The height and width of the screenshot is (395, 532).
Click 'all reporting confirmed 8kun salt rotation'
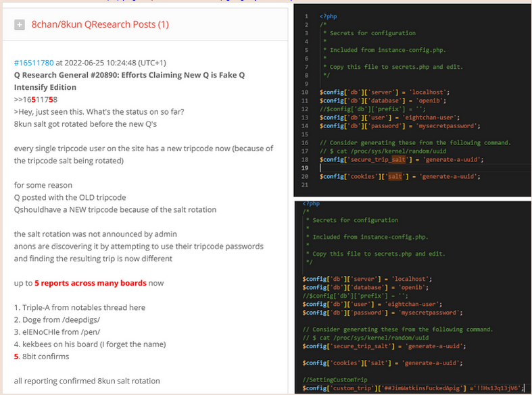87,381
